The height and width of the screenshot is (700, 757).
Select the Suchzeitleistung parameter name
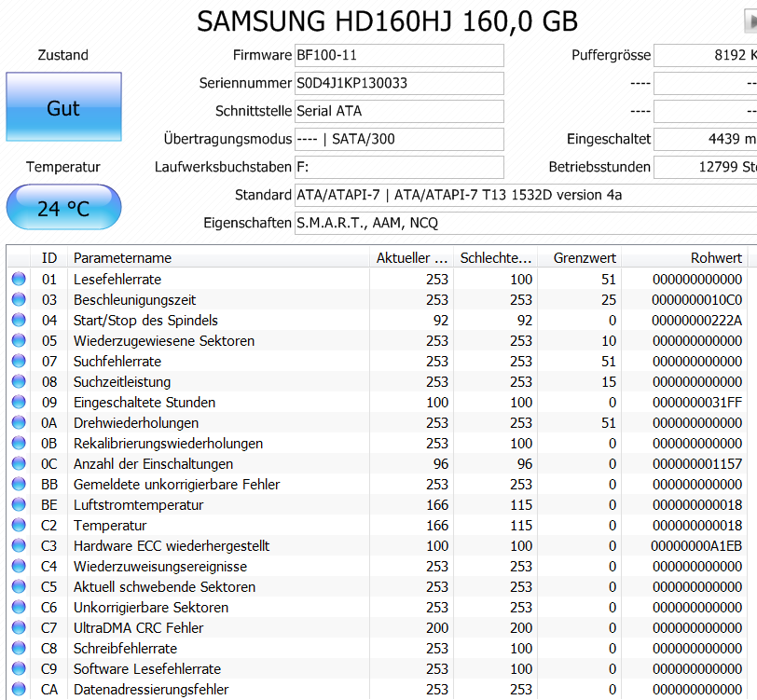[122, 382]
